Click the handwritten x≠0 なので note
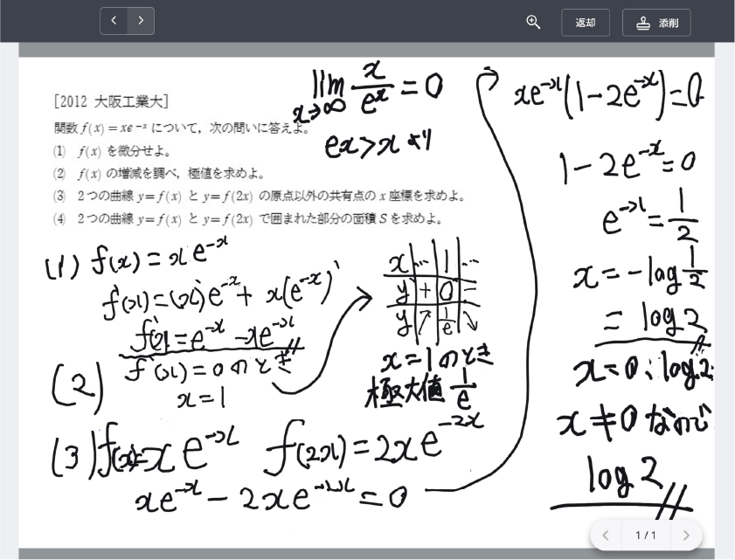The width and height of the screenshot is (735, 560). [634, 421]
